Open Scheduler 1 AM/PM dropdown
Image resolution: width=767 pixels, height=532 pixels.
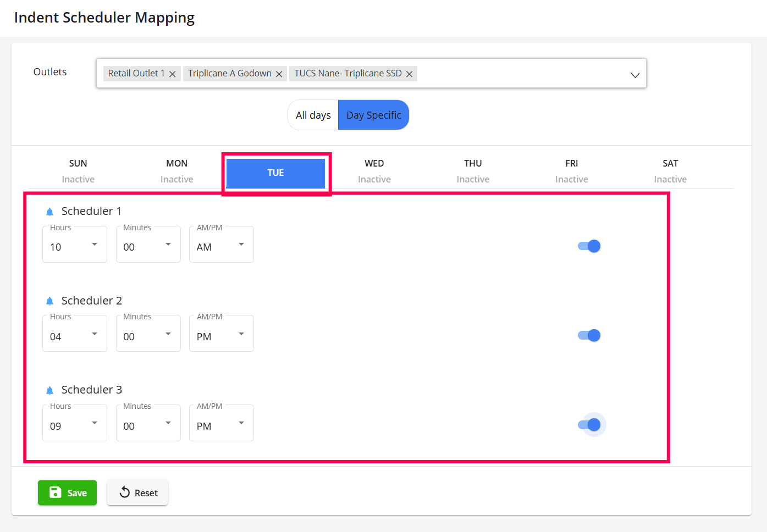point(222,245)
